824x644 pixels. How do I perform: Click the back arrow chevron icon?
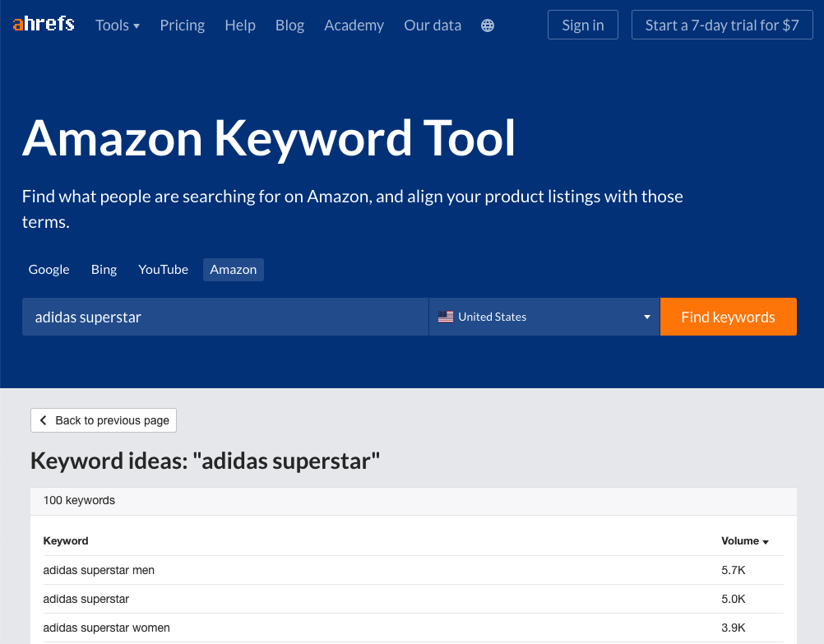coord(44,420)
